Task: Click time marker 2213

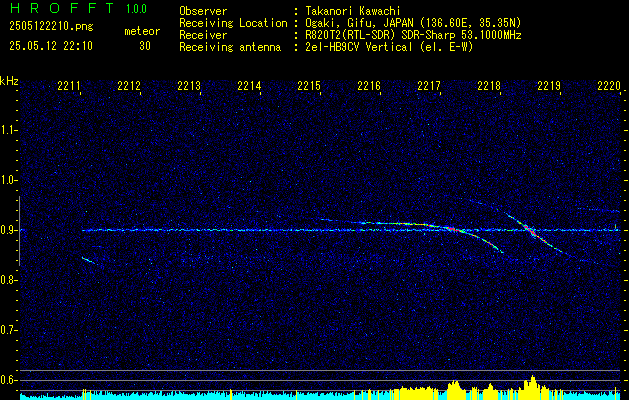Action: pos(189,85)
